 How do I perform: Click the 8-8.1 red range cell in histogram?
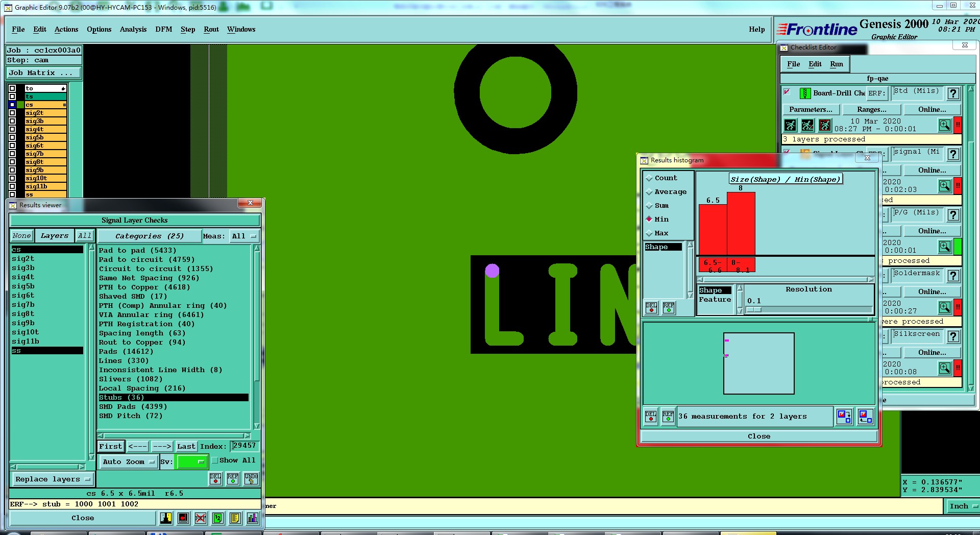tap(741, 266)
